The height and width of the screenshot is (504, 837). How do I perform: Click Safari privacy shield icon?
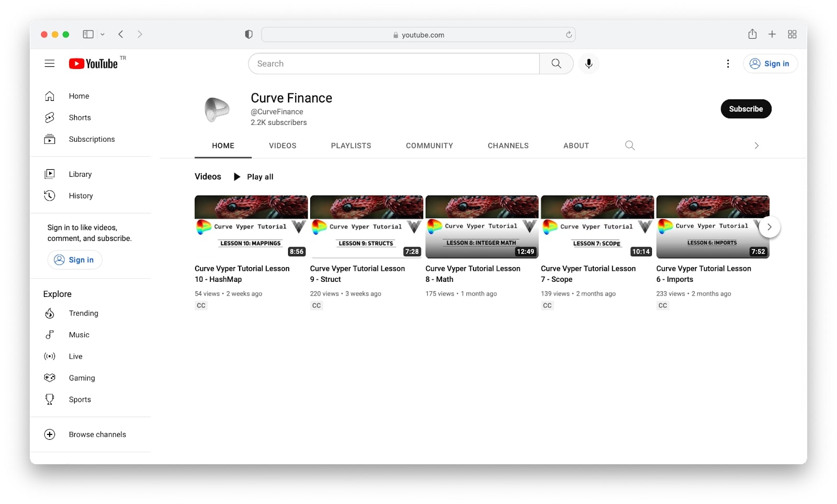pyautogui.click(x=248, y=35)
